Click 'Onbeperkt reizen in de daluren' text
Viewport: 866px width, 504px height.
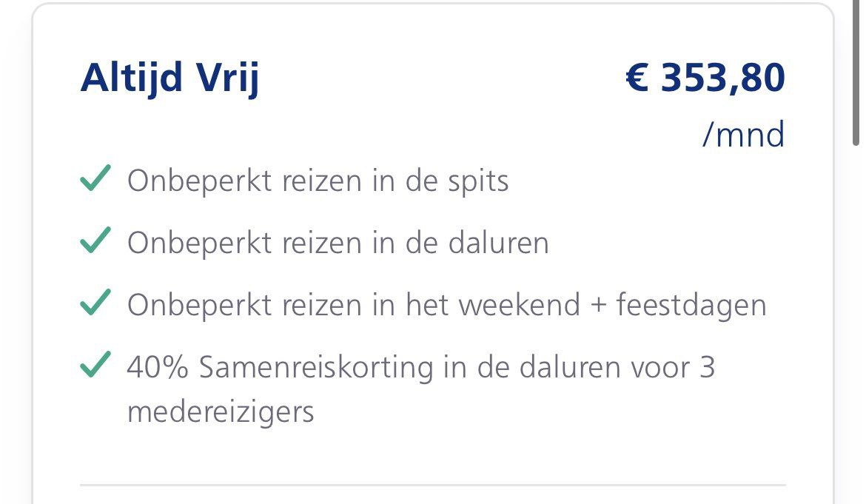(x=338, y=243)
